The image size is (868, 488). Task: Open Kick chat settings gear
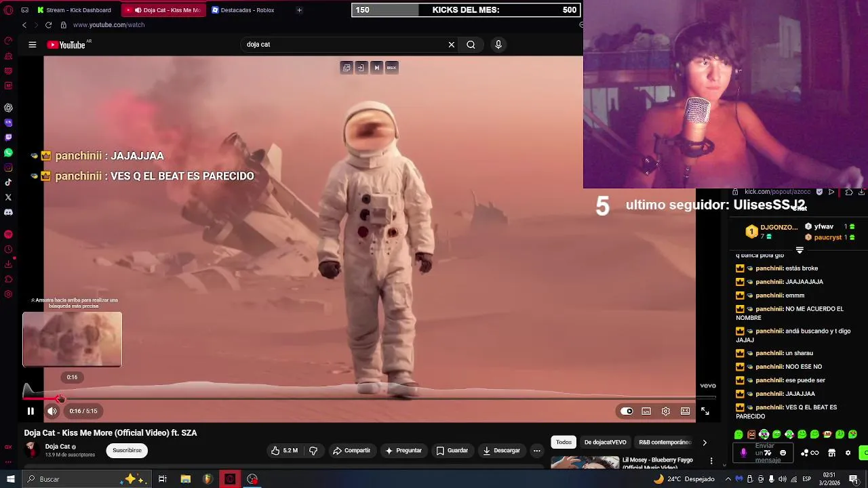click(848, 453)
